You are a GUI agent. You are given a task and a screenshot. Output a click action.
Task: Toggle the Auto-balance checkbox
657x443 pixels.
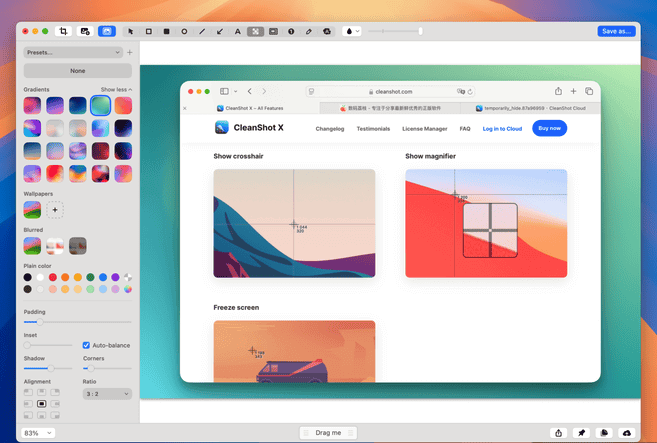coord(86,345)
